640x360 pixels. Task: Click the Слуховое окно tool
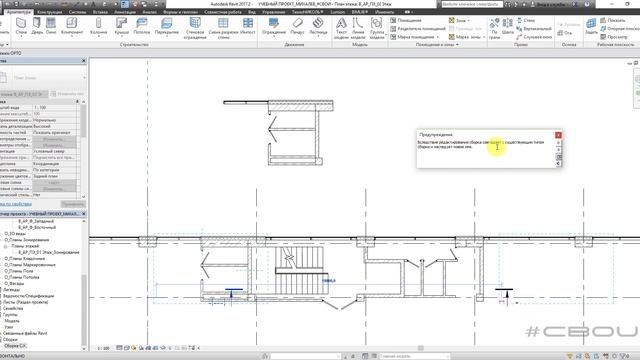click(x=534, y=37)
